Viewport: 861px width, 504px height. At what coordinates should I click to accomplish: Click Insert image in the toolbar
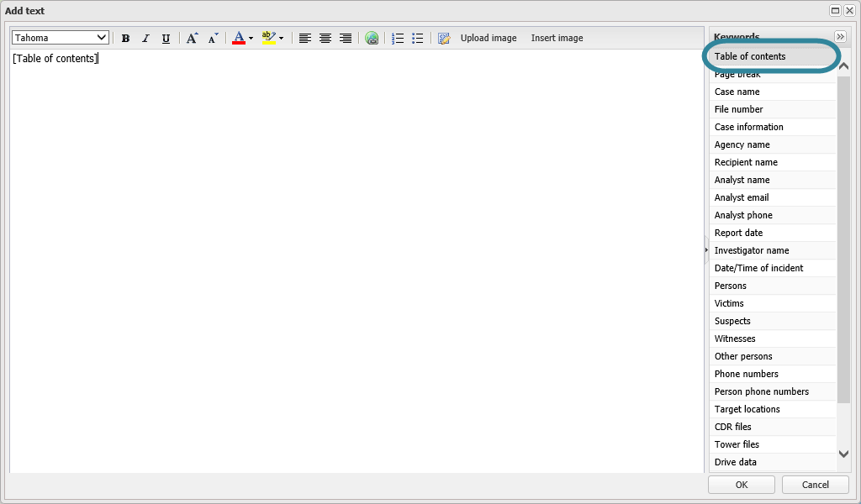point(557,39)
